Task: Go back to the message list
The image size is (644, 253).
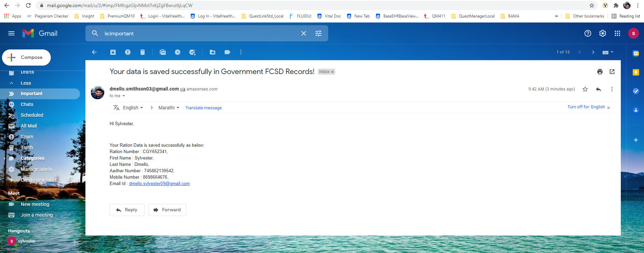Action: pos(94,52)
